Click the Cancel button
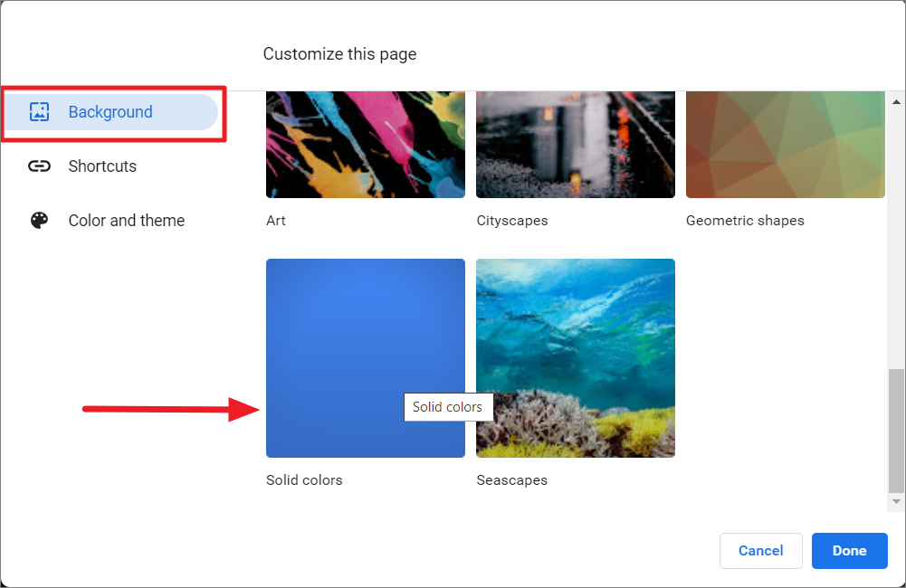This screenshot has width=906, height=588. tap(761, 550)
